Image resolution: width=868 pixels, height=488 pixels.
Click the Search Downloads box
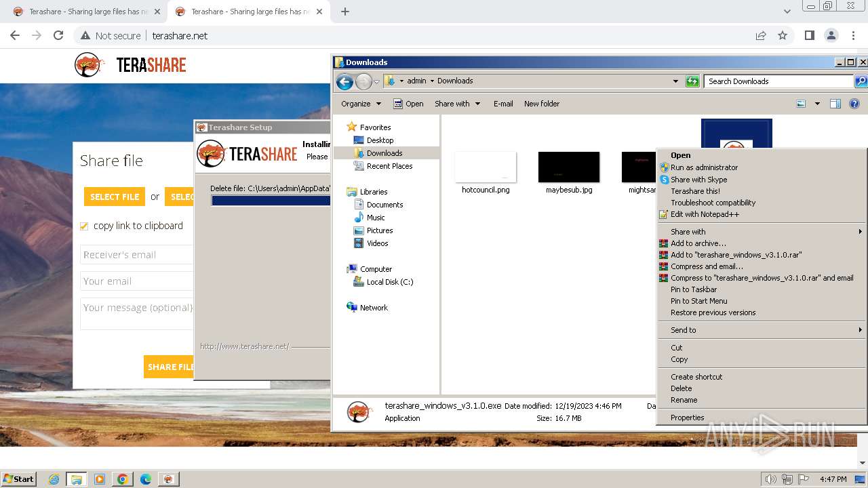point(778,81)
